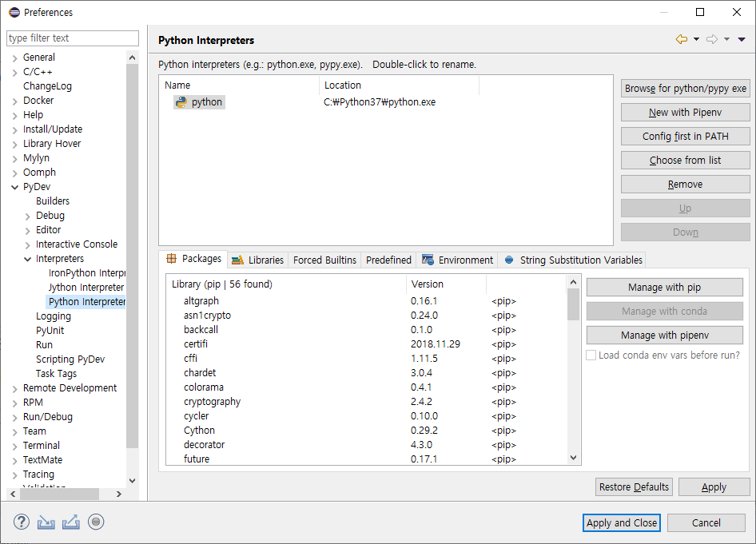Select the Logging tree item
Viewport: 756px width, 544px height.
point(53,316)
